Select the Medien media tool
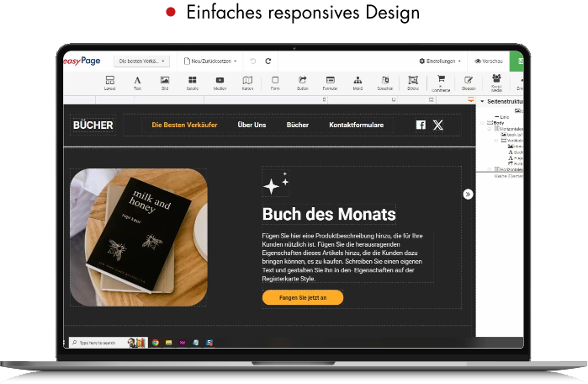 click(220, 83)
